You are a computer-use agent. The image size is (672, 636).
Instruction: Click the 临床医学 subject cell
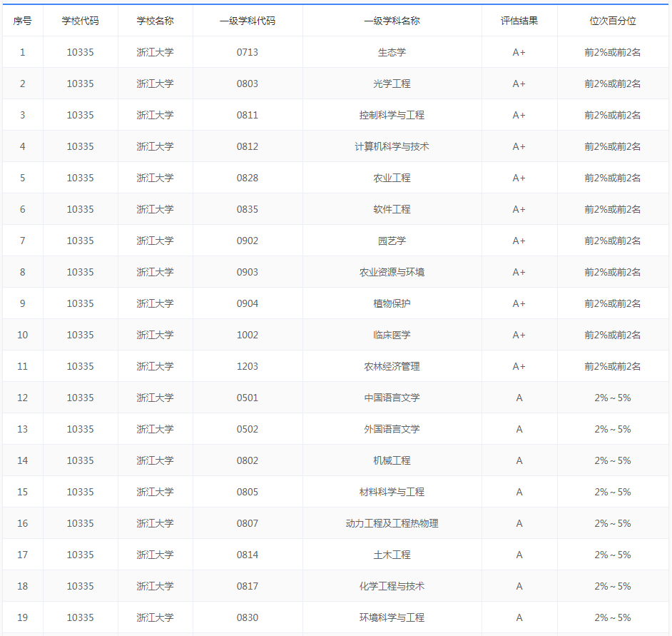click(x=392, y=335)
